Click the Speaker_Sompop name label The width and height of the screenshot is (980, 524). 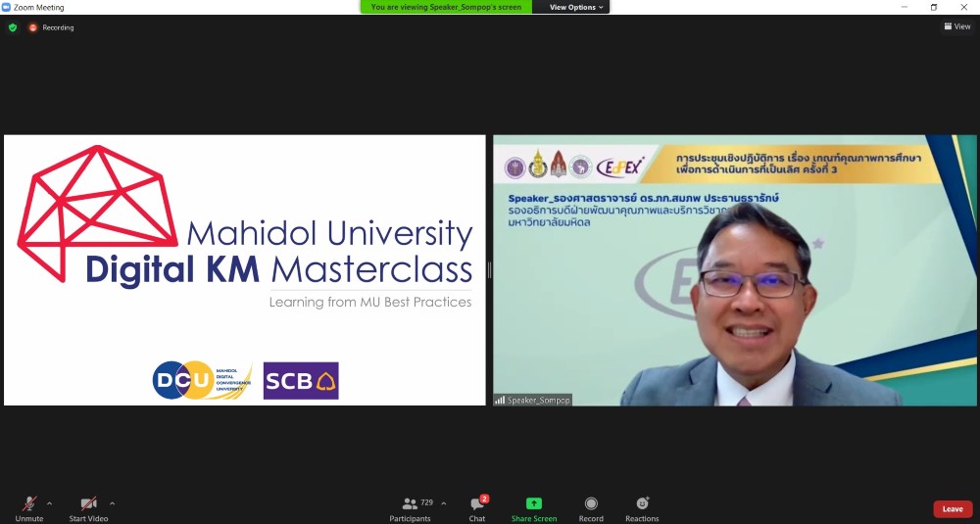[533, 400]
